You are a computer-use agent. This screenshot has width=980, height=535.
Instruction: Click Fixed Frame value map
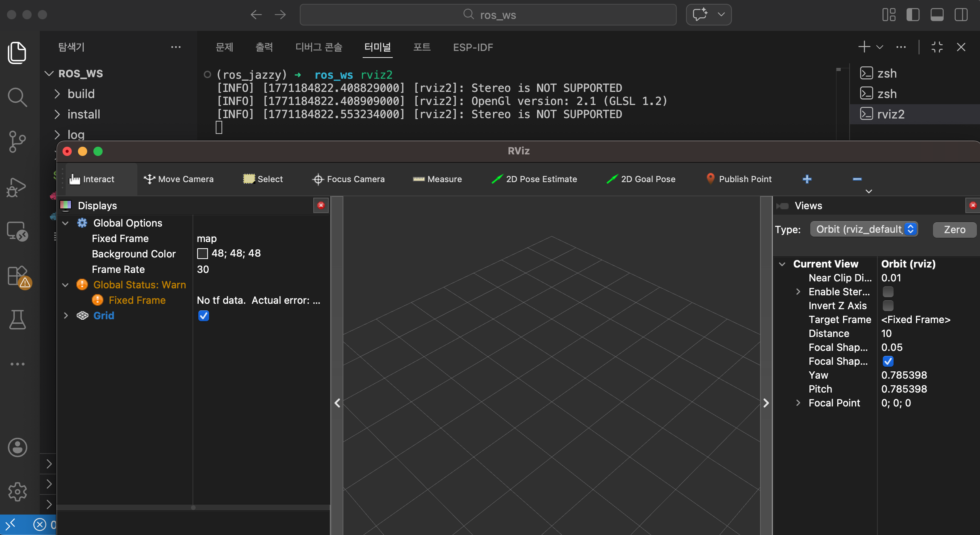(x=207, y=239)
